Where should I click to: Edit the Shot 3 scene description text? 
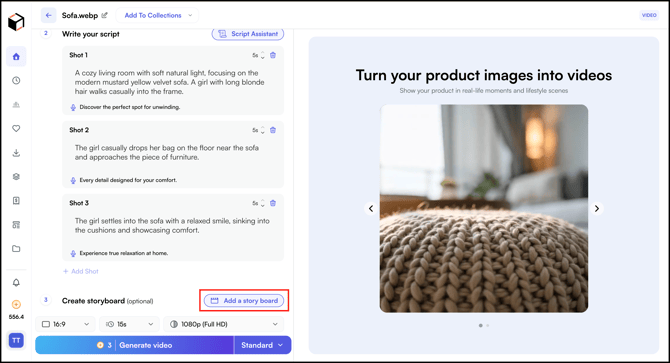pos(172,225)
